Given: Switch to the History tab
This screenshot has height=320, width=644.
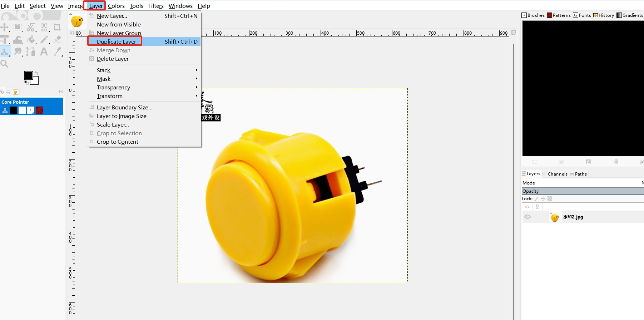Looking at the screenshot, I should pos(604,15).
